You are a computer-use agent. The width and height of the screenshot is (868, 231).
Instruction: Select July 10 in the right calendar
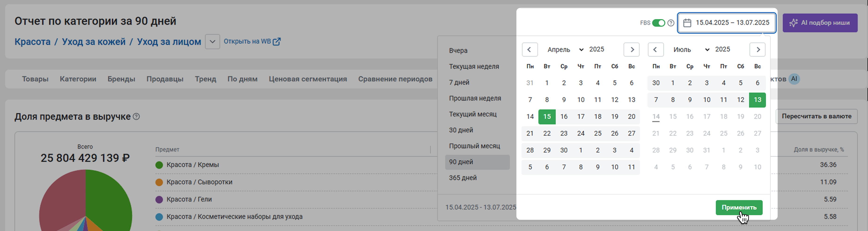point(707,100)
